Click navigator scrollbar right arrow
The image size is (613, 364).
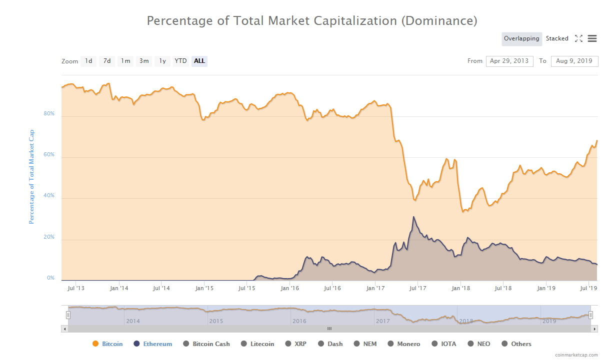(x=594, y=329)
